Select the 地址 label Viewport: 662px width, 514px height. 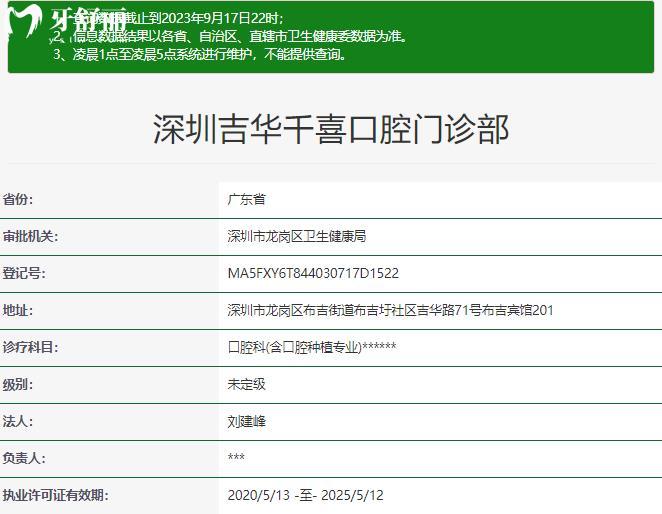click(x=18, y=310)
